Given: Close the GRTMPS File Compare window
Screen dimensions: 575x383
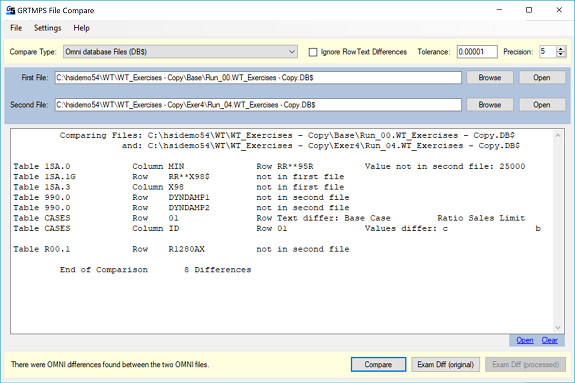Looking at the screenshot, I should (x=559, y=10).
